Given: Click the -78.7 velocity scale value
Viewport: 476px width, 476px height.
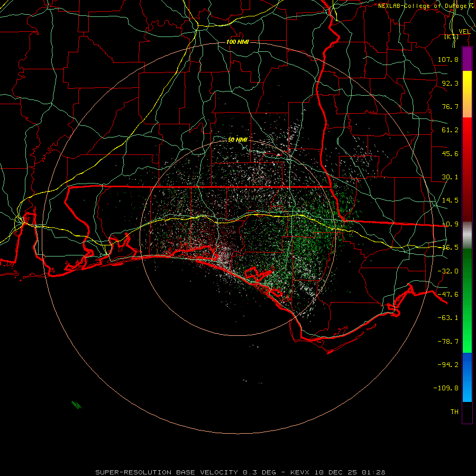Looking at the screenshot, I should point(448,342).
